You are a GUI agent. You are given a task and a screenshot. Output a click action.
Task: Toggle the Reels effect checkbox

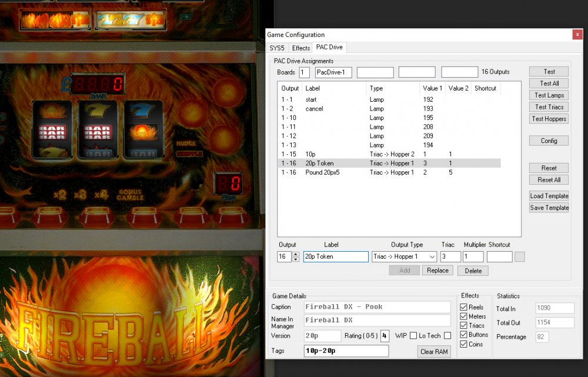(x=463, y=307)
